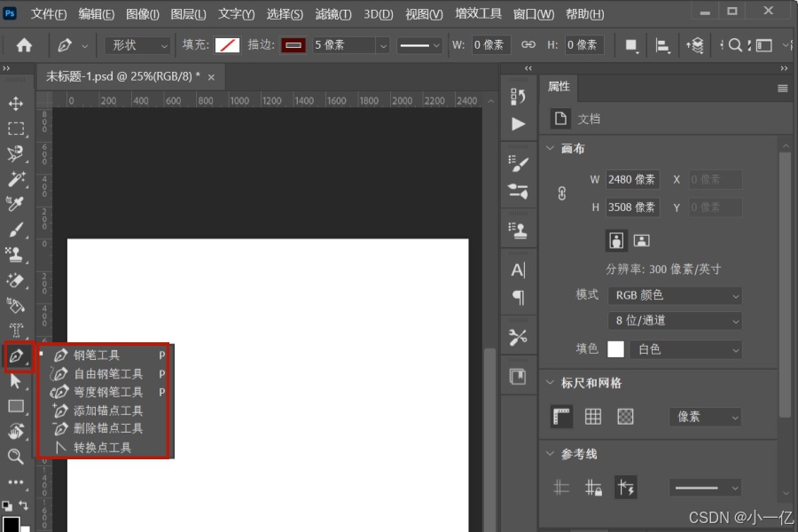This screenshot has height=532, width=798.
Task: Select the Path Selection arrow tool
Action: 16,380
